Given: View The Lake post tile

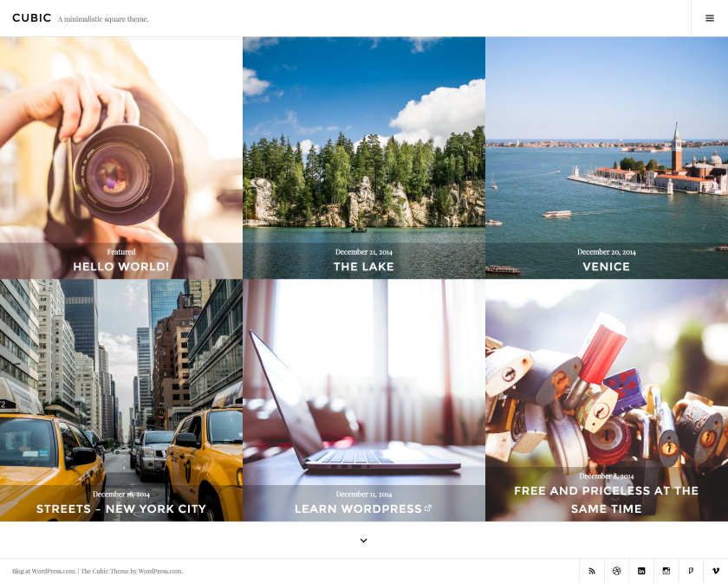Looking at the screenshot, I should tap(363, 266).
